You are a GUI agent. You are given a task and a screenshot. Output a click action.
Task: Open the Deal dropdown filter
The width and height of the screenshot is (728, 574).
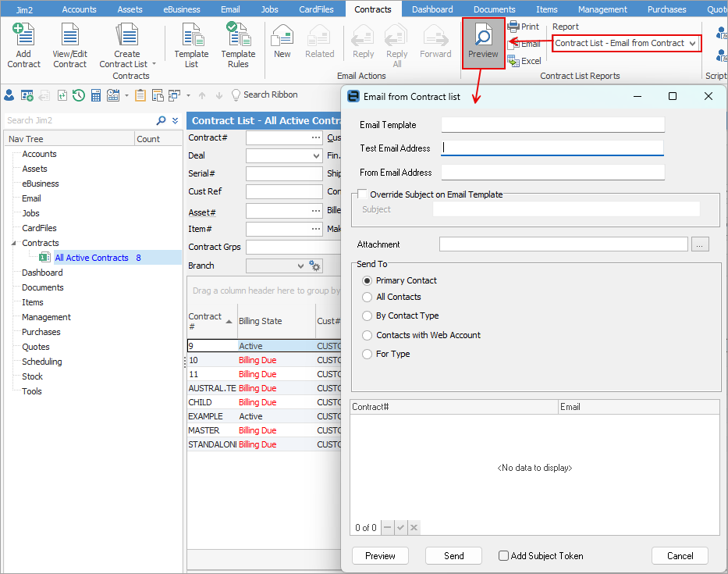[x=317, y=155]
